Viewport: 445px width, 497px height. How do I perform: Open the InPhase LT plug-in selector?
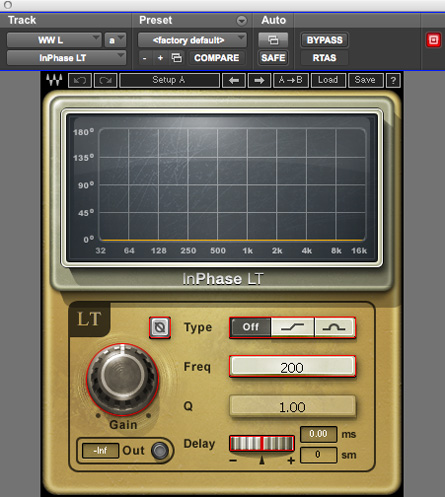point(66,58)
